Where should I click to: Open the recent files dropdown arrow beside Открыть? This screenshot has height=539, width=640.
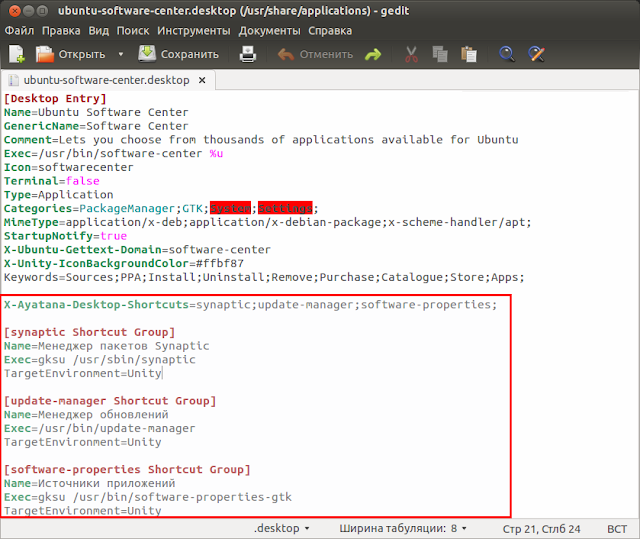(x=121, y=54)
